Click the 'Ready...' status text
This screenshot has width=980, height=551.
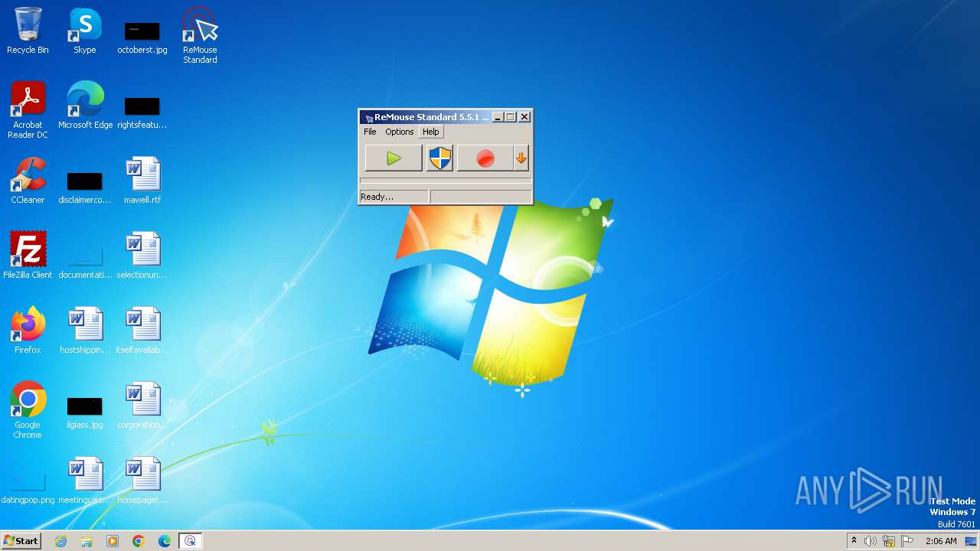[377, 197]
